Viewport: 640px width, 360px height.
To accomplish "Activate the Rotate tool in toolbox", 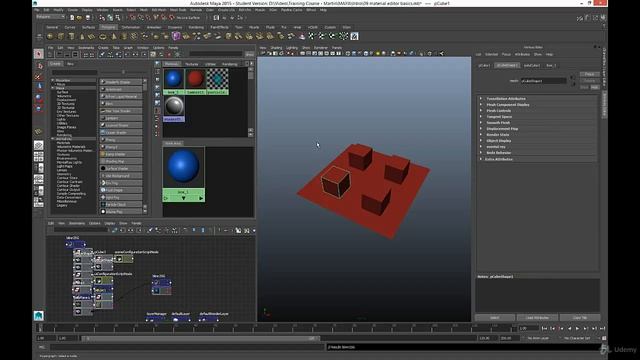I will [39, 97].
